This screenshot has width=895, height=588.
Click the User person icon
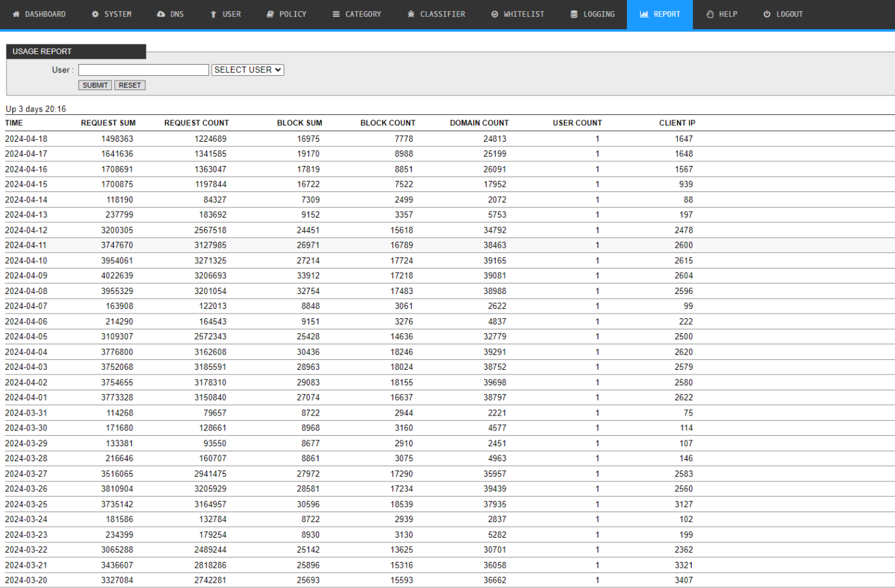213,14
